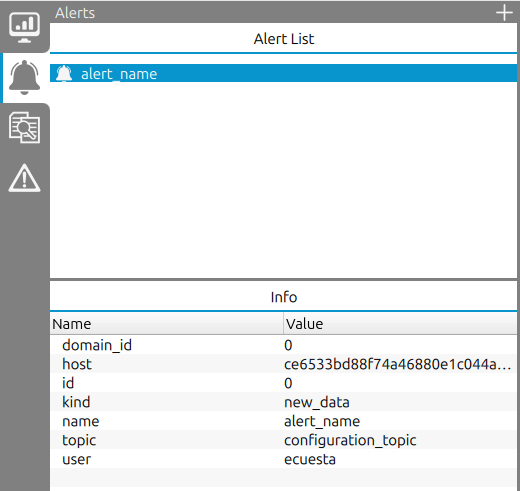Image resolution: width=520 pixels, height=491 pixels.
Task: Select the bell alerts sidebar icon
Action: point(24,78)
